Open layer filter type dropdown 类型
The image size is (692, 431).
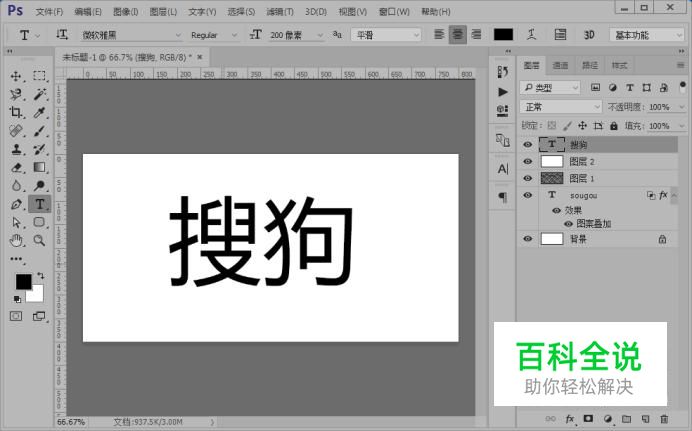click(550, 88)
